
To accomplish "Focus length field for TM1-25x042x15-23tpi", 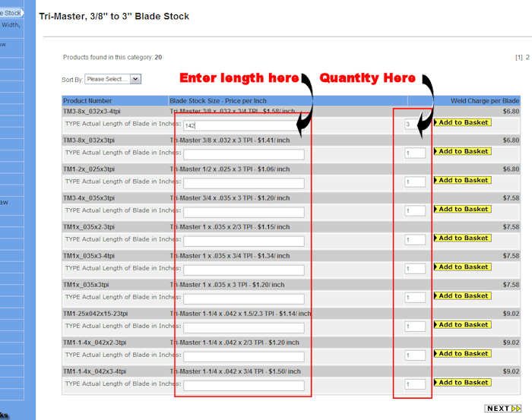I will tap(244, 328).
